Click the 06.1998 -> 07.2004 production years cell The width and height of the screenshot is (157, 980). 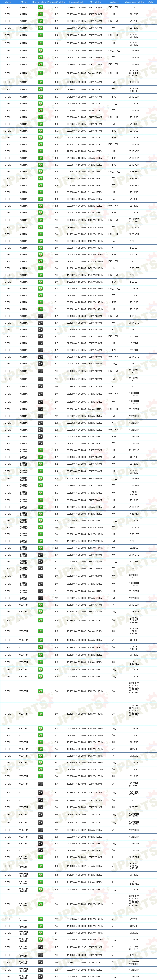point(76,471)
